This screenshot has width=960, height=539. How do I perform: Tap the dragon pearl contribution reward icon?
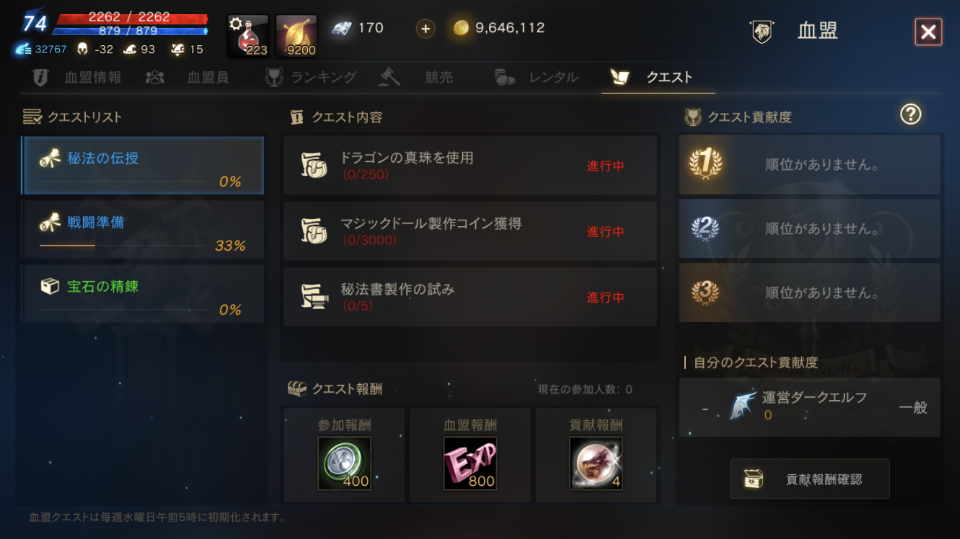(596, 463)
